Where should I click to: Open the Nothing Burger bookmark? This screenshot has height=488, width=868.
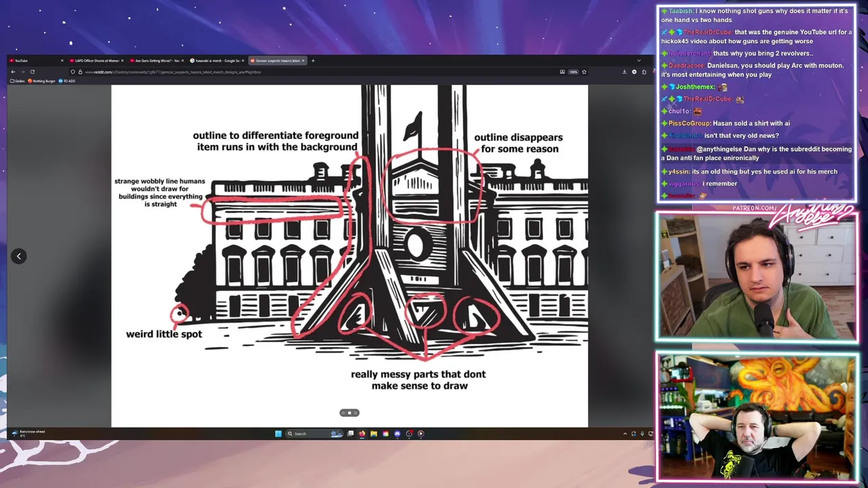point(41,81)
